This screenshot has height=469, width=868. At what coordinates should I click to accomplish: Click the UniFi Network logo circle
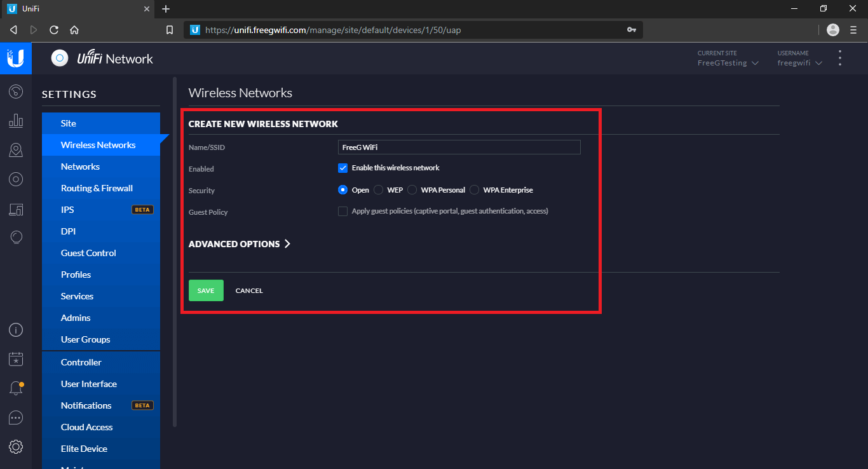coord(60,58)
